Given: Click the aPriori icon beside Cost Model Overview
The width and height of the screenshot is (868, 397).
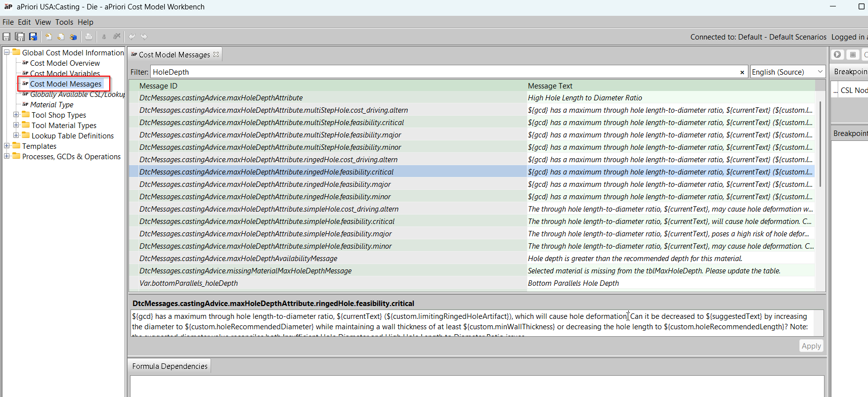Looking at the screenshot, I should coord(25,63).
